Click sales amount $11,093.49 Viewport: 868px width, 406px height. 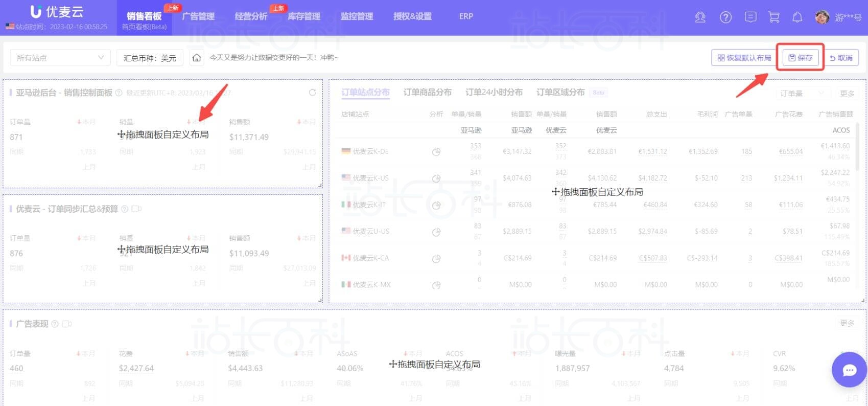click(x=249, y=253)
